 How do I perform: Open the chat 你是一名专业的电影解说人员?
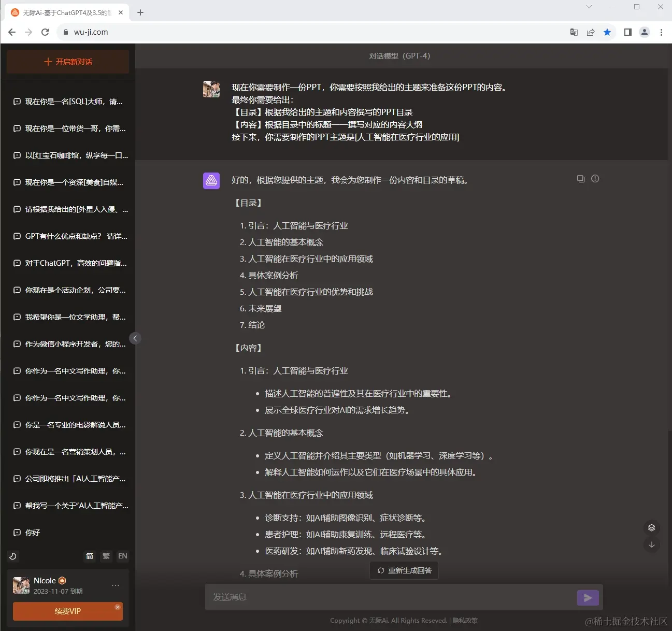click(68, 425)
